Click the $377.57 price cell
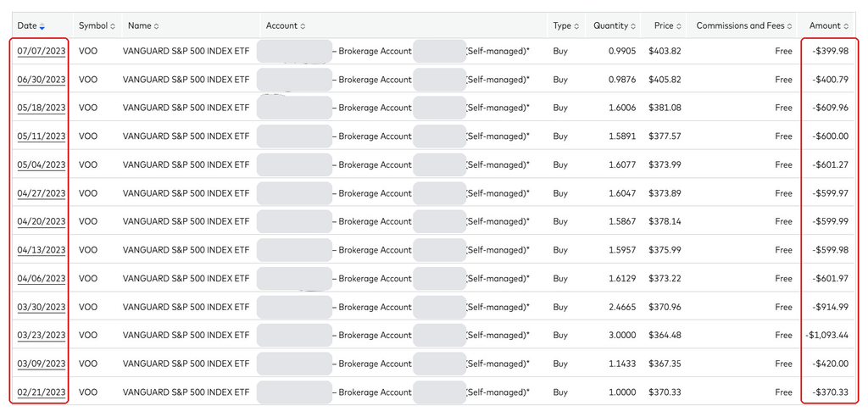 point(665,136)
